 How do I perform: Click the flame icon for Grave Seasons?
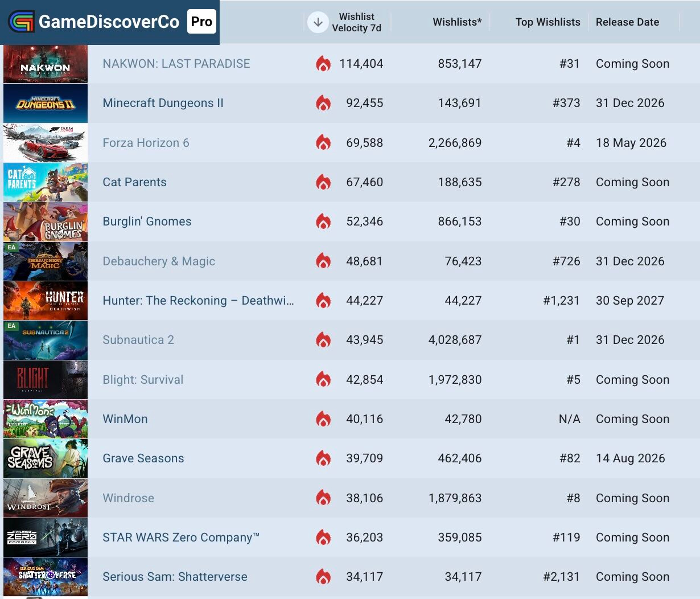click(x=323, y=458)
